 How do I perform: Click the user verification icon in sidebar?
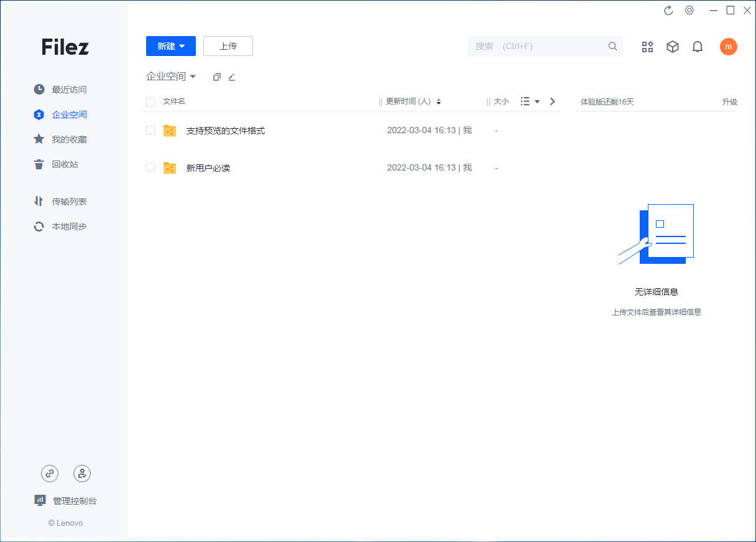pos(82,474)
